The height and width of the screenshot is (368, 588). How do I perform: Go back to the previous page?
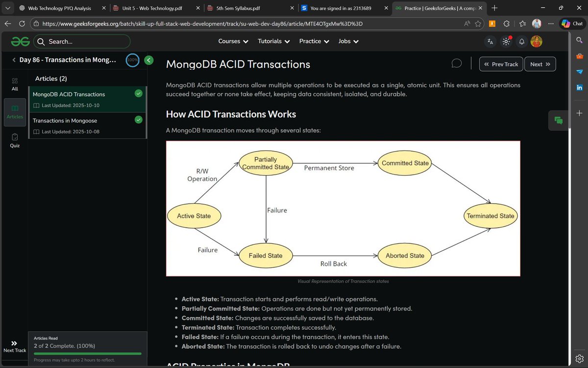click(8, 24)
